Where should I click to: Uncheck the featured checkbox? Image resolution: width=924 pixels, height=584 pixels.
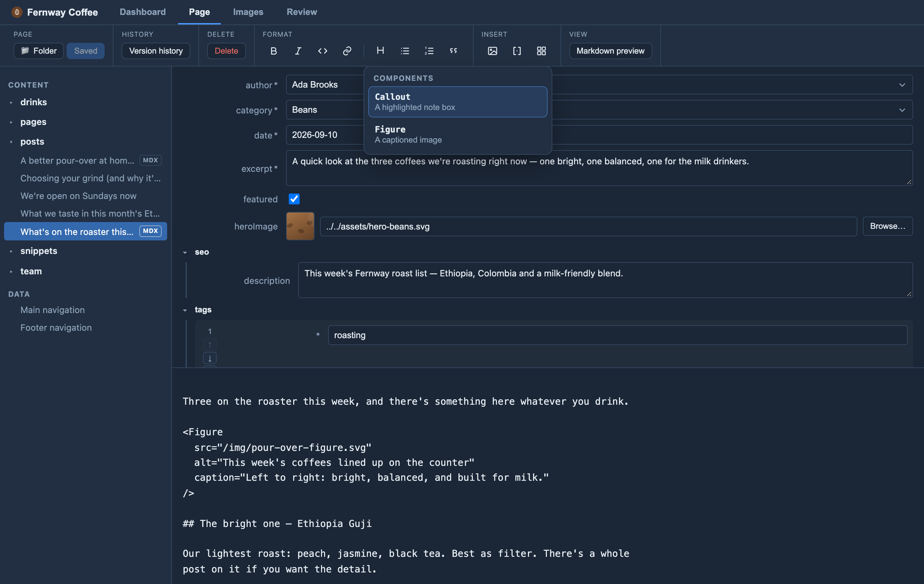(294, 199)
